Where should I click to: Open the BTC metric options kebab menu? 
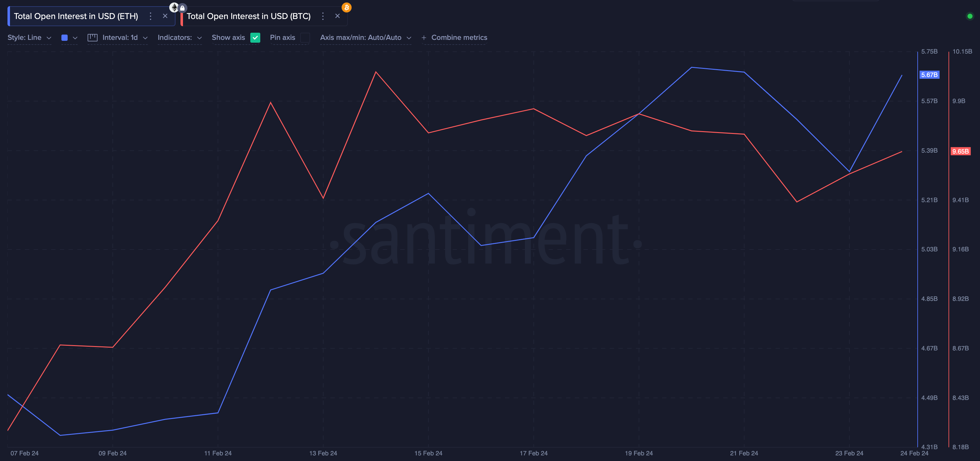[323, 16]
